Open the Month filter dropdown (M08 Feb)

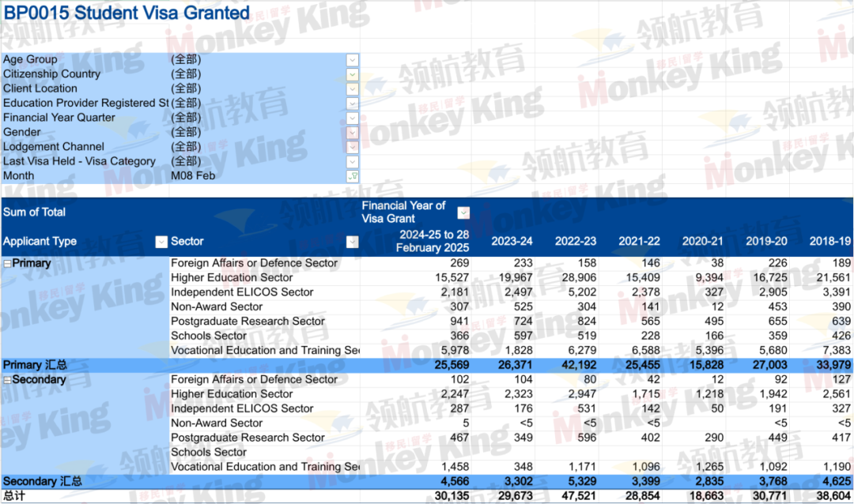pos(353,176)
